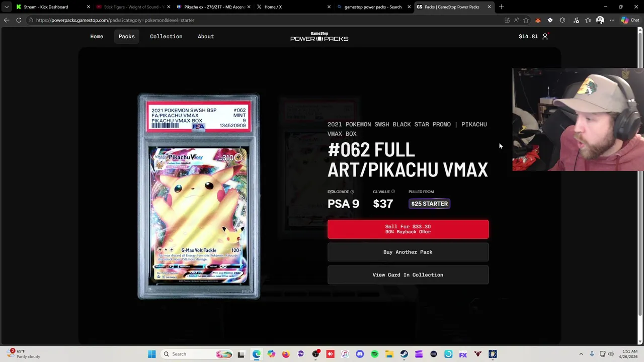Open the tab search dropdown arrow
Viewport: 644px width, 362px height.
[x=7, y=7]
